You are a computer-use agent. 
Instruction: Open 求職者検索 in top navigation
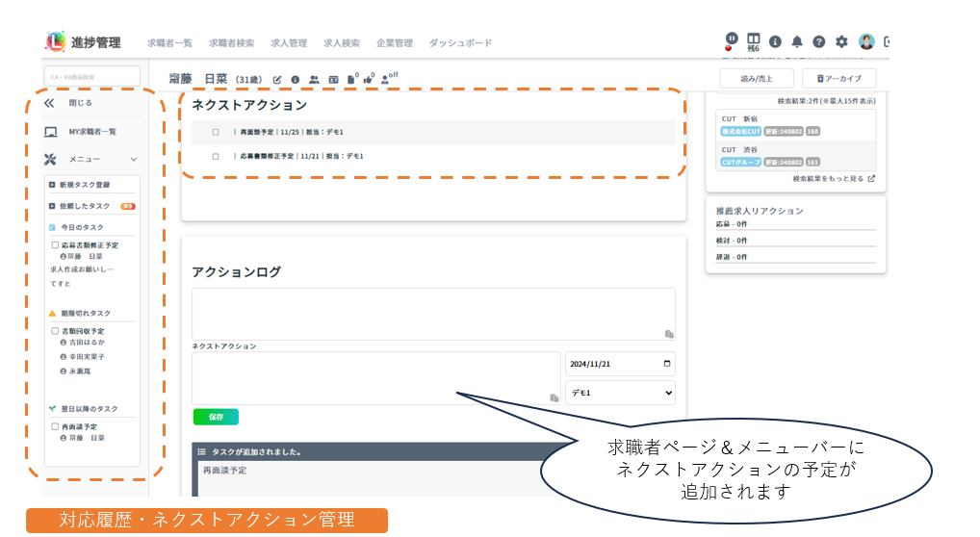point(232,43)
